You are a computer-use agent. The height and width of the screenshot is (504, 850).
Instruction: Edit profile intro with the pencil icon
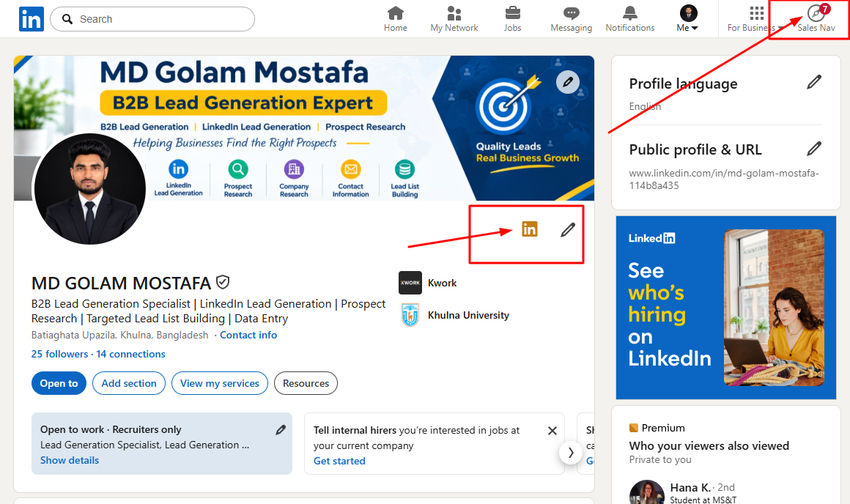[568, 230]
